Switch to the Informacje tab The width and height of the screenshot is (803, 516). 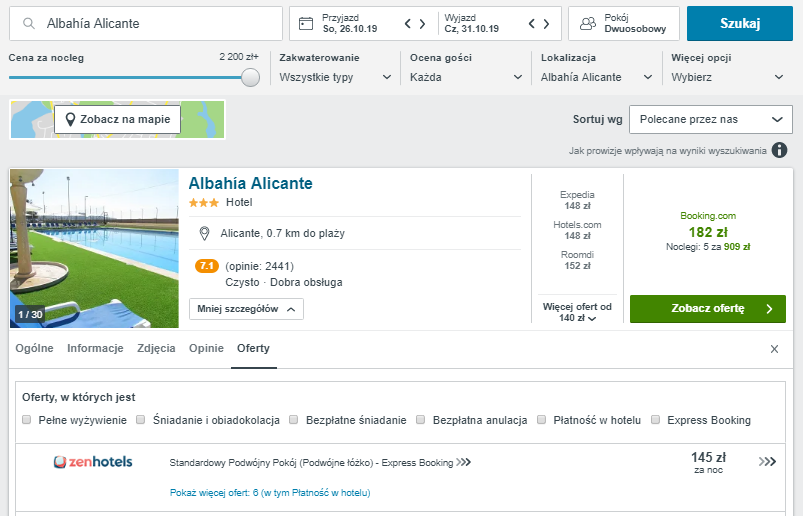click(95, 349)
